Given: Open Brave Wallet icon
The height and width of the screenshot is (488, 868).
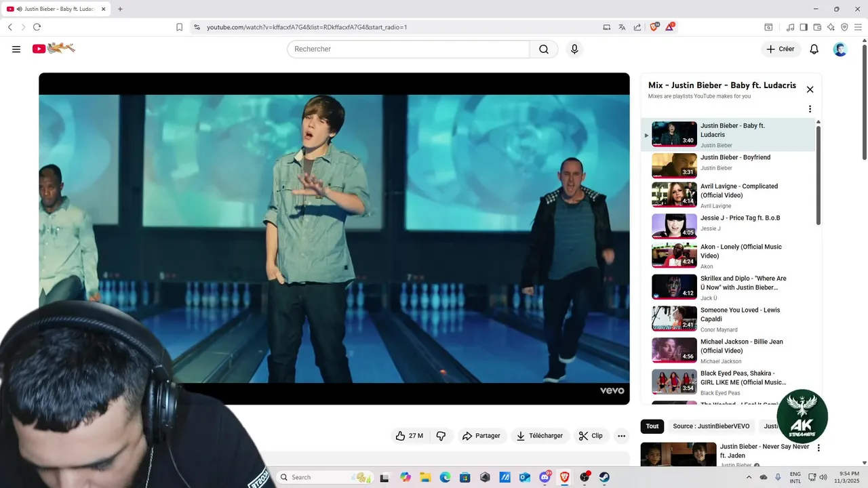Looking at the screenshot, I should pos(817,27).
